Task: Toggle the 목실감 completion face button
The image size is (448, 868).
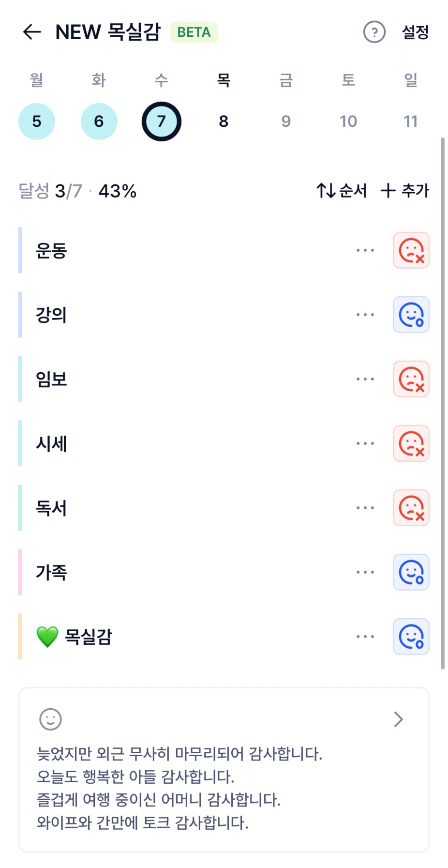Action: pyautogui.click(x=411, y=637)
